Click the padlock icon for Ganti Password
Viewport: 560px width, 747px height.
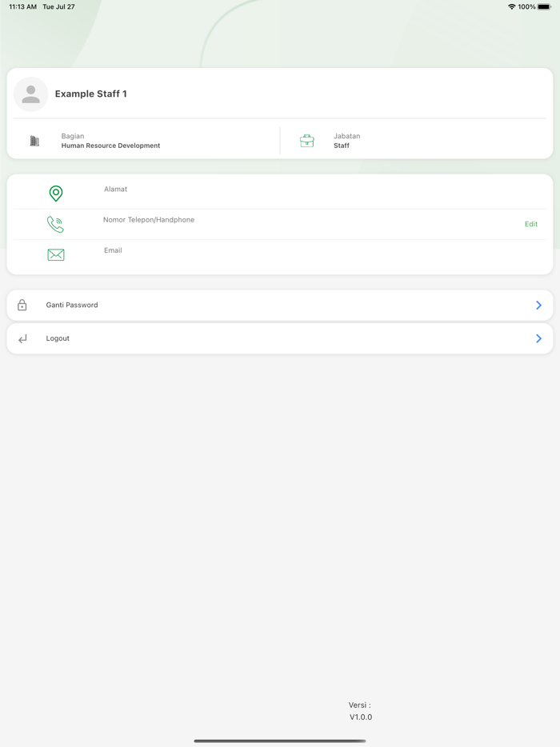(x=22, y=306)
